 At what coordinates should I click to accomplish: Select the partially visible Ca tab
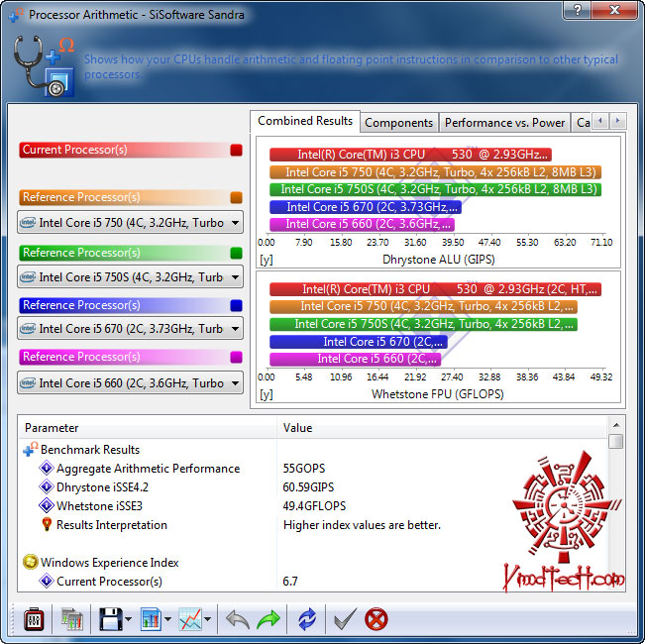583,123
